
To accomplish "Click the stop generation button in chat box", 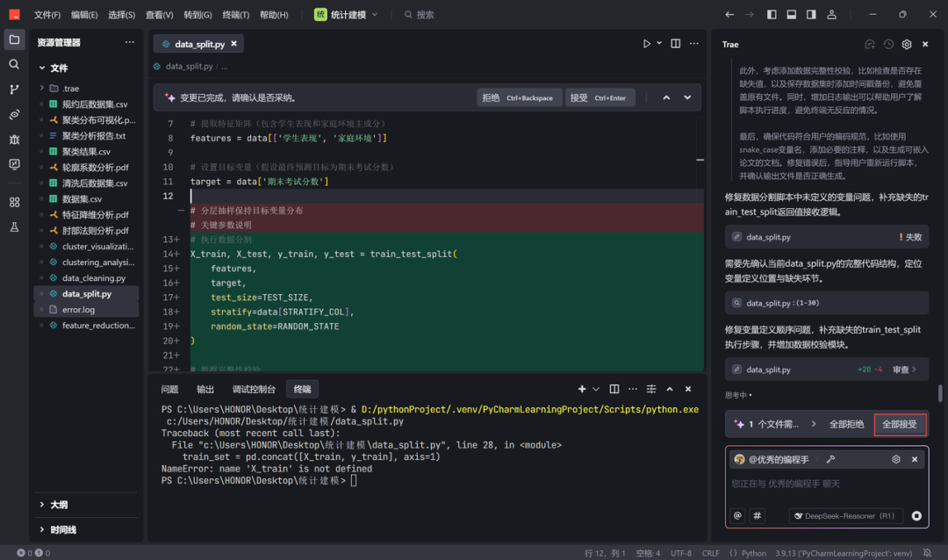I will pos(916,516).
